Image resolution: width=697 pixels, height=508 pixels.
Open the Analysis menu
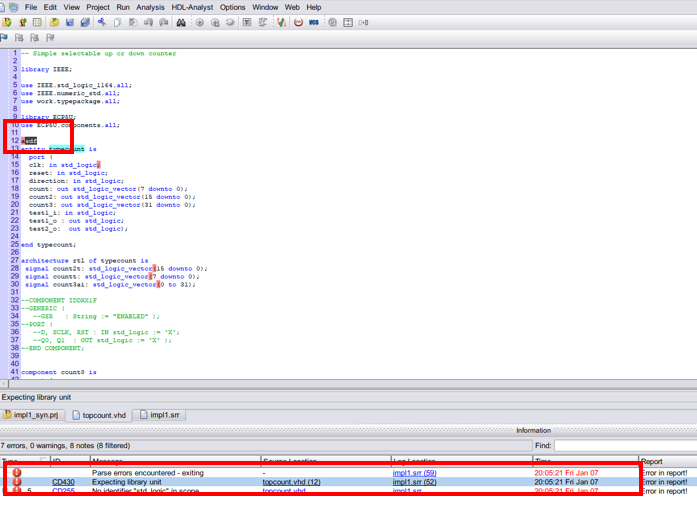point(150,7)
